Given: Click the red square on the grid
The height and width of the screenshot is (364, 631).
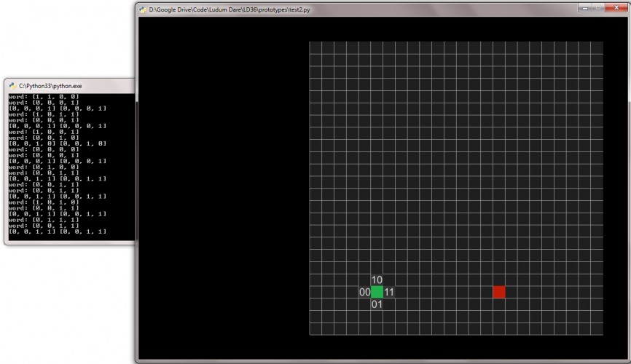Looking at the screenshot, I should point(499,292).
